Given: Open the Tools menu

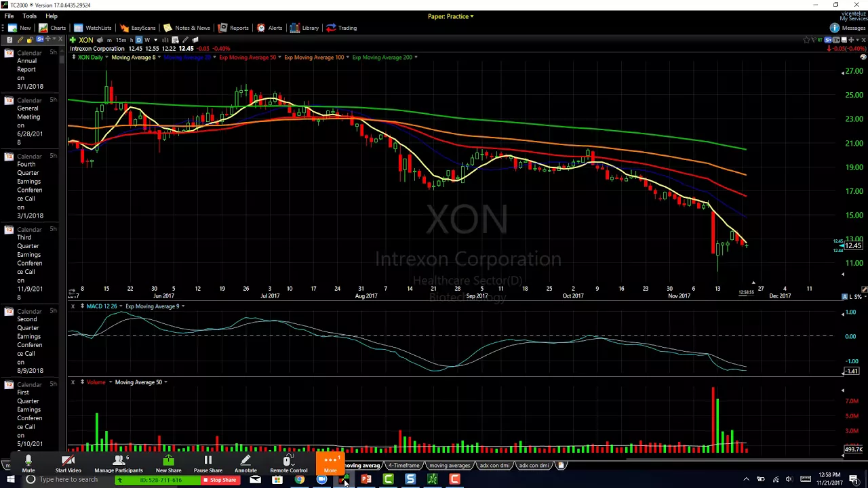Looking at the screenshot, I should point(29,16).
